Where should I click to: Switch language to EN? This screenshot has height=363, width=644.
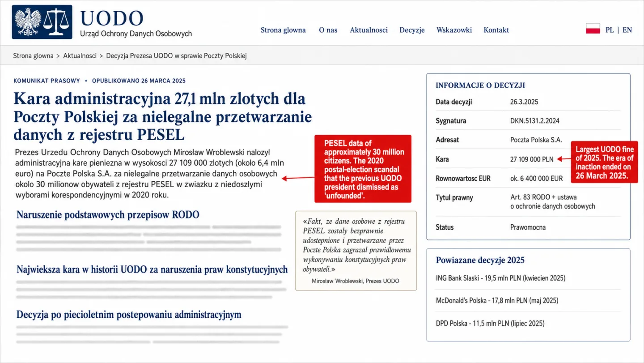coord(627,30)
